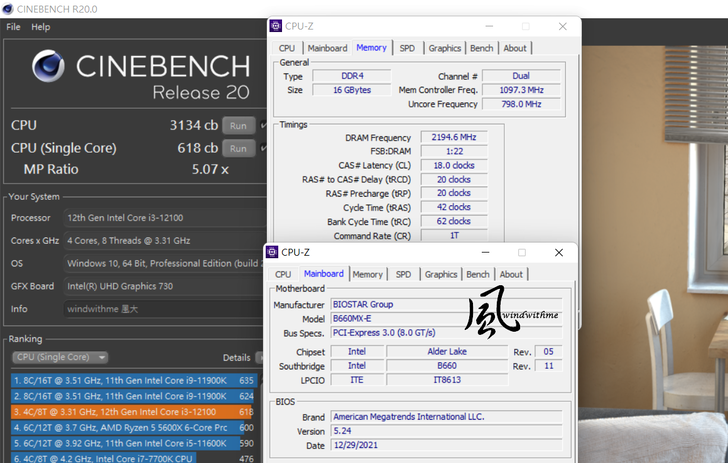Viewport: 728px width, 463px height.
Task: Click the Cinebench sphere logo
Action: [x=48, y=68]
